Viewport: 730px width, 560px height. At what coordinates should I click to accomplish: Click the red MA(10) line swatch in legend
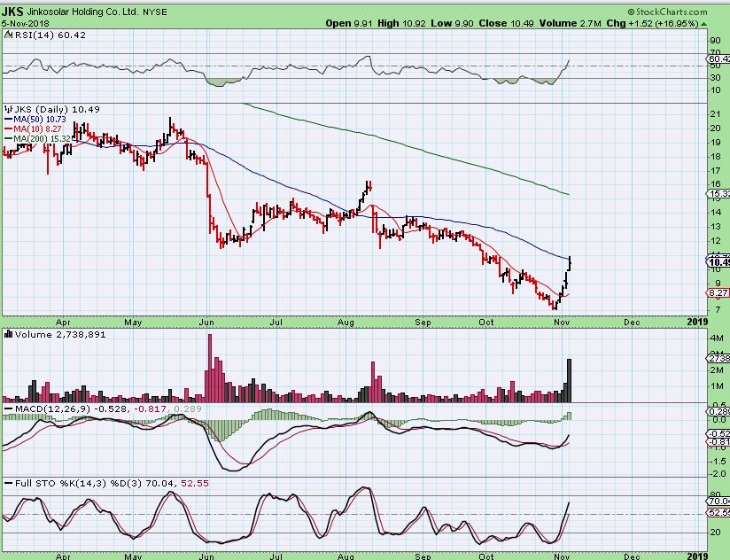[8, 129]
